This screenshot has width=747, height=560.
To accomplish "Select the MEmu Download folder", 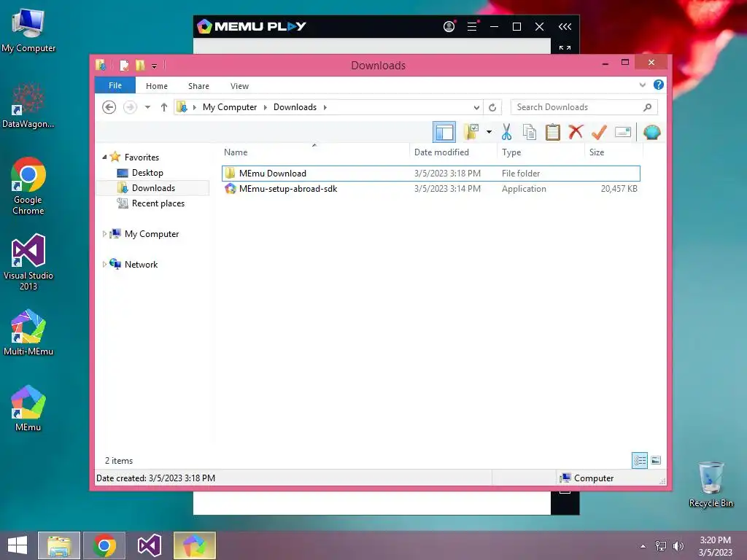I will pyautogui.click(x=430, y=174).
